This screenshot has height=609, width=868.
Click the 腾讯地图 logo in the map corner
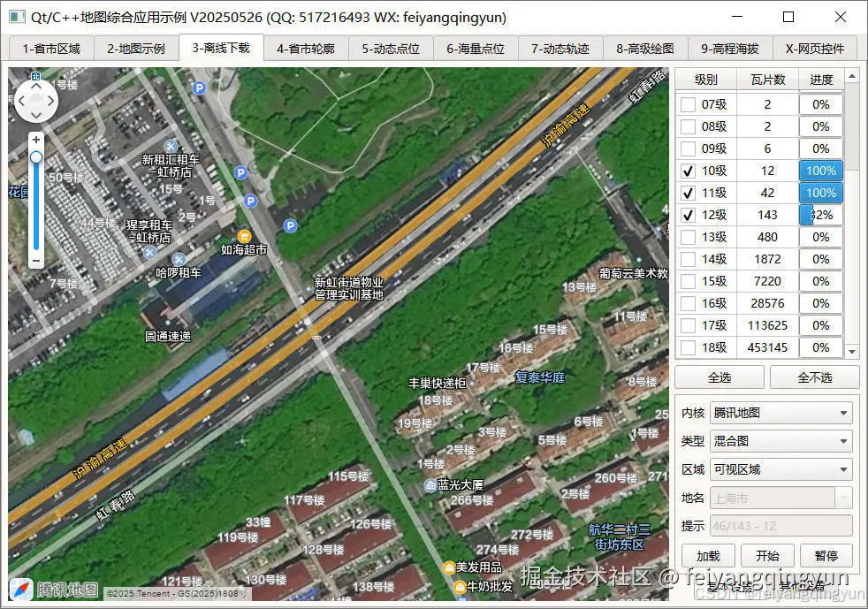coord(54,590)
